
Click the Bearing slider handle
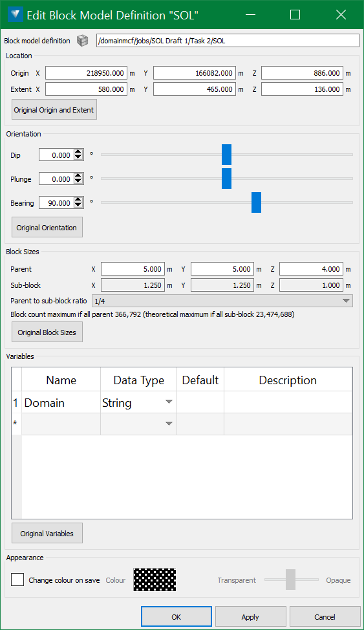256,202
